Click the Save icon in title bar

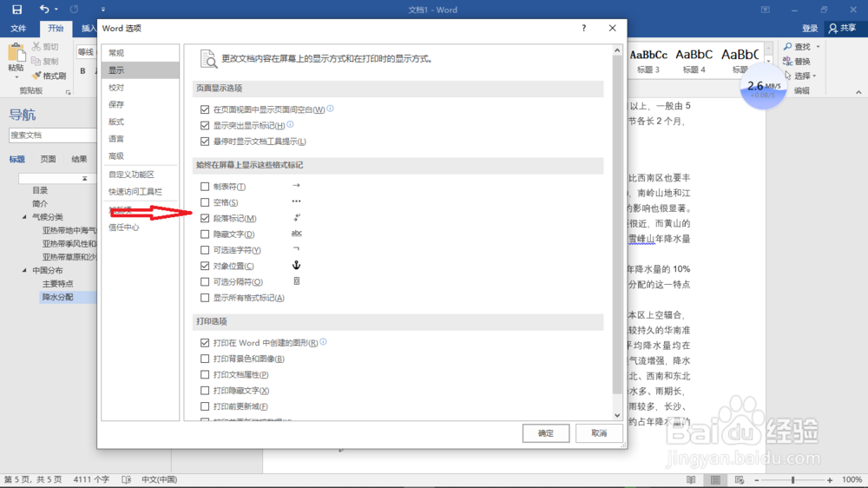click(17, 10)
